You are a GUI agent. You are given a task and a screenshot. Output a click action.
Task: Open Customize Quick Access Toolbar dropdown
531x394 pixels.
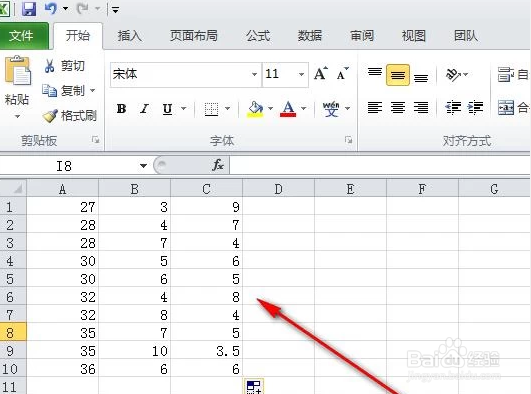pos(115,10)
